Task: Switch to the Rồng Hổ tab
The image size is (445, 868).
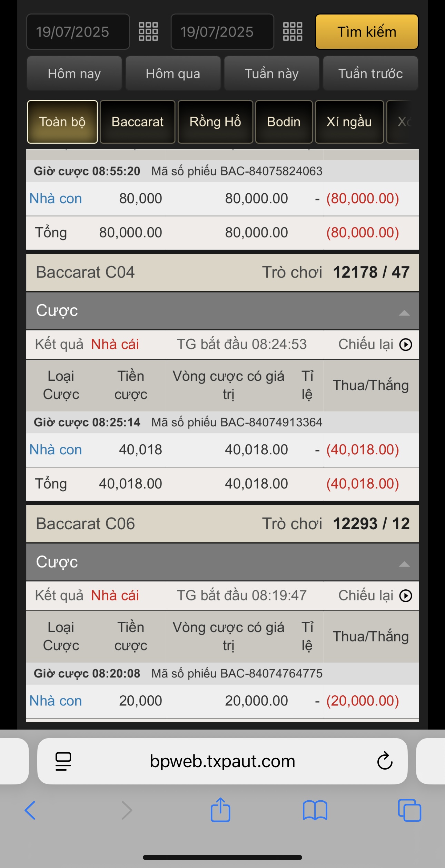Action: [215, 122]
